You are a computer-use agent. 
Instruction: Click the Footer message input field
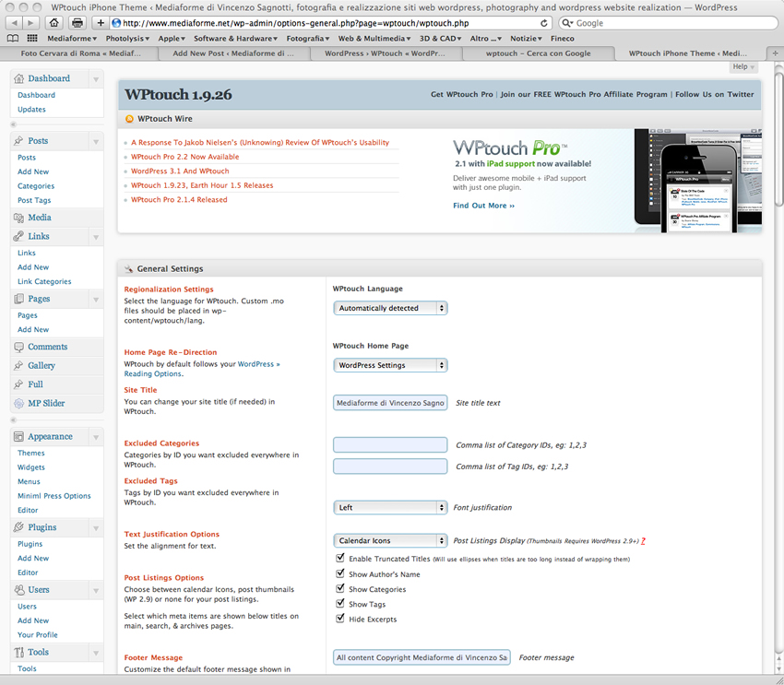click(422, 657)
